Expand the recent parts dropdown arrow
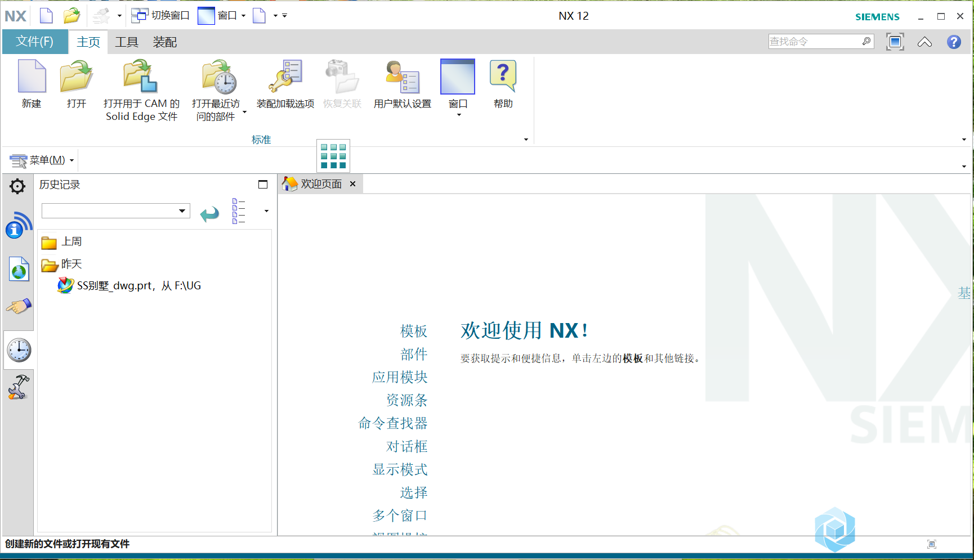Screen dimensions: 974x560 point(244,112)
